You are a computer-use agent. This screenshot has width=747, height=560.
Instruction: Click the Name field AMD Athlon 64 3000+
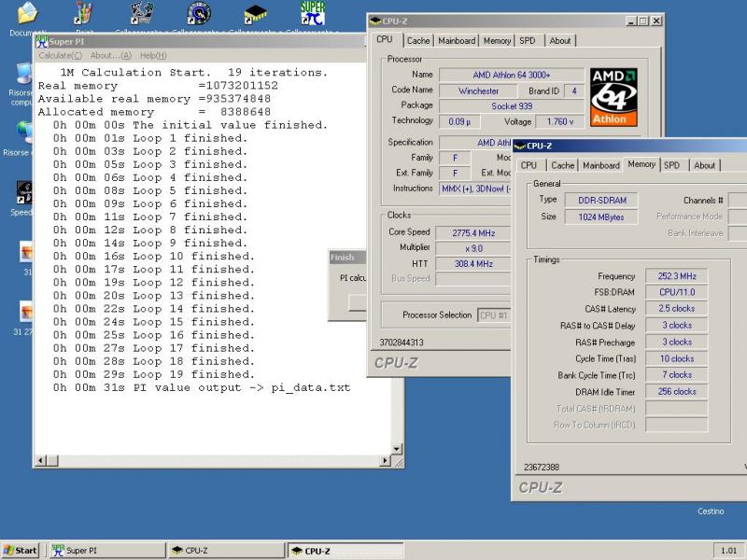511,76
